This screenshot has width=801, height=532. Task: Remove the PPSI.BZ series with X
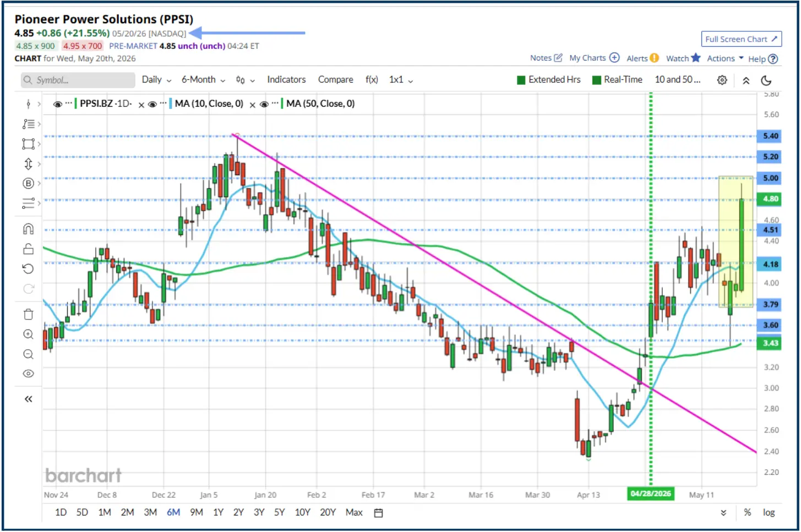tap(141, 105)
